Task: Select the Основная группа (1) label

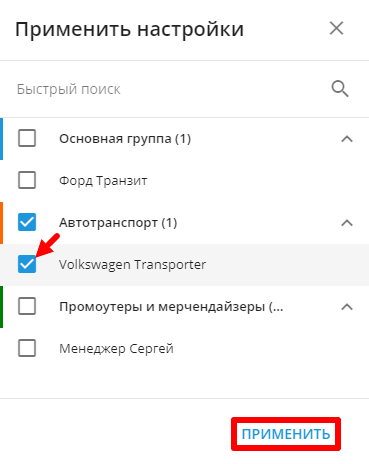Action: tap(125, 139)
